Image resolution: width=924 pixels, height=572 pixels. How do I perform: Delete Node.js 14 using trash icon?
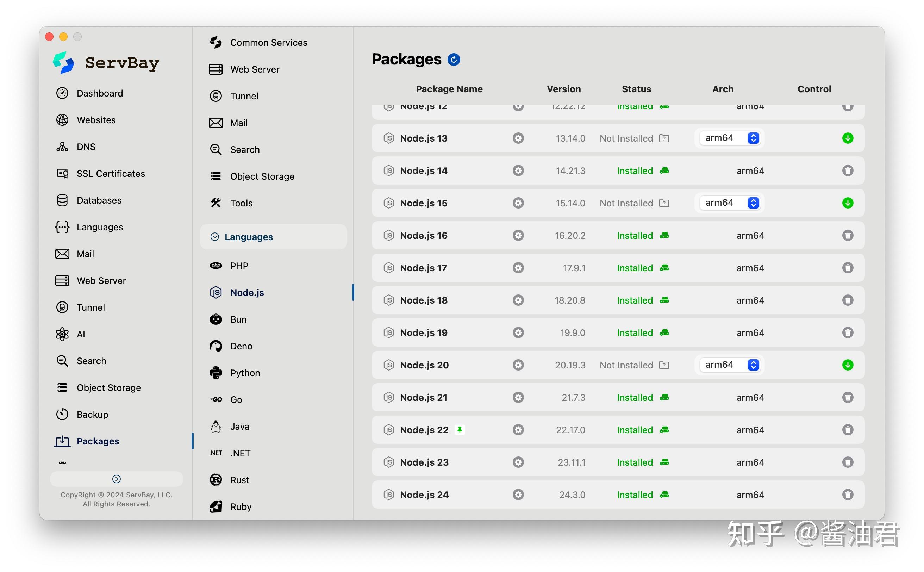847,170
